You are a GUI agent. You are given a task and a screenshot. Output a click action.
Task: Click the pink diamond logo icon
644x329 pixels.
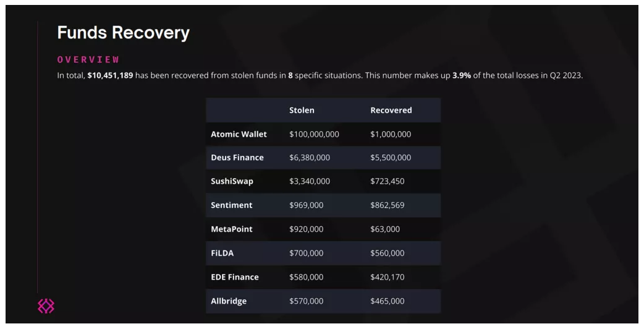click(46, 305)
